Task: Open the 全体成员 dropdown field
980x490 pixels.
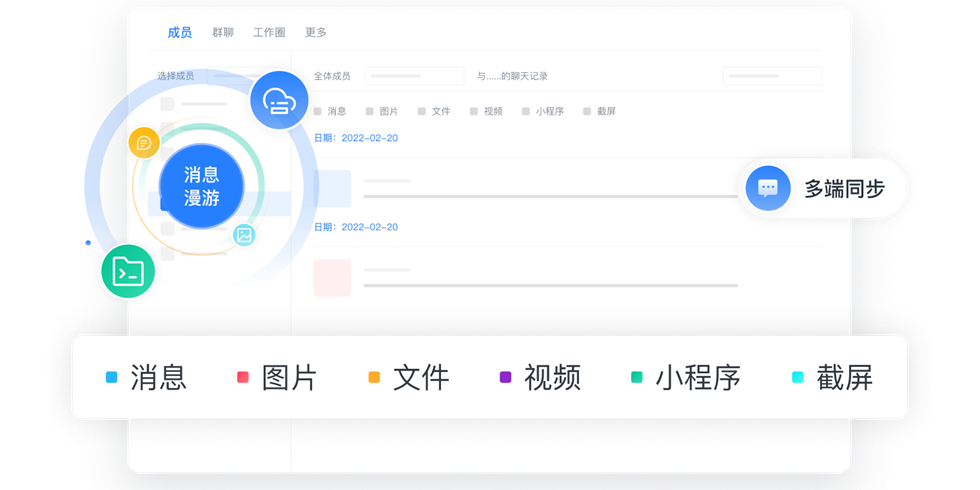Action: click(x=414, y=76)
